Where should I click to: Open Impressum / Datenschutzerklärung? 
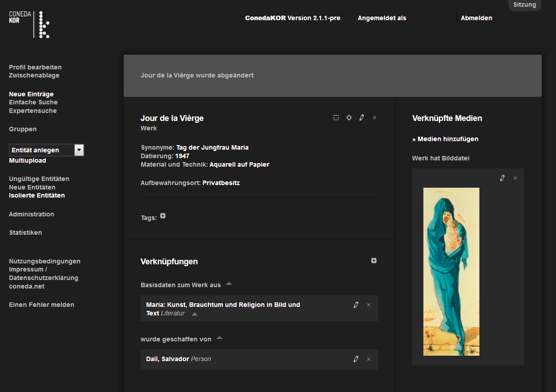tap(43, 274)
